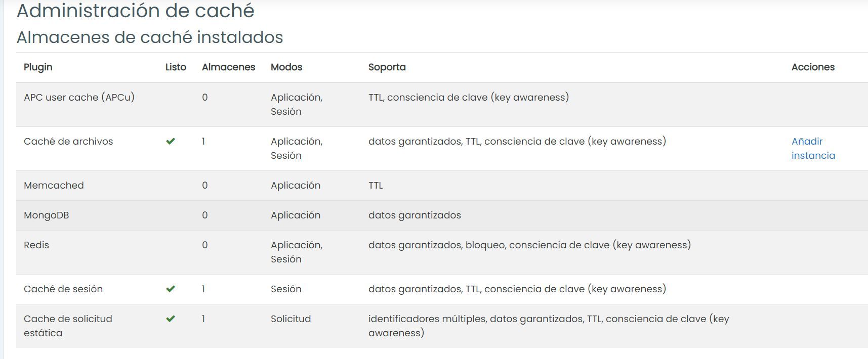Click the Acciones column header
This screenshot has height=359, width=868.
813,67
